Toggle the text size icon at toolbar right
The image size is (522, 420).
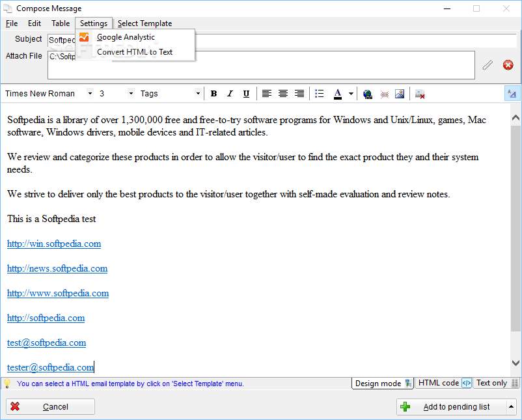point(512,94)
